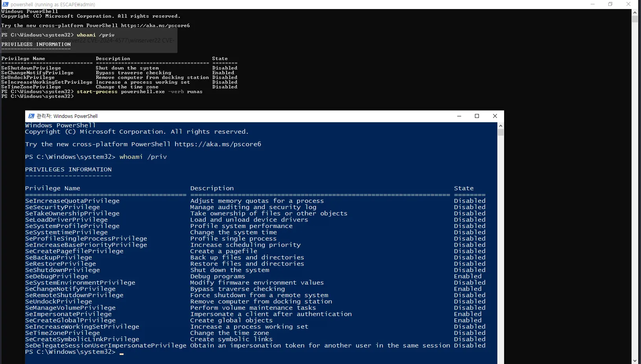Screen dimensions: 641x364
Task: Click 'Debug programs' description text
Action: click(x=218, y=276)
